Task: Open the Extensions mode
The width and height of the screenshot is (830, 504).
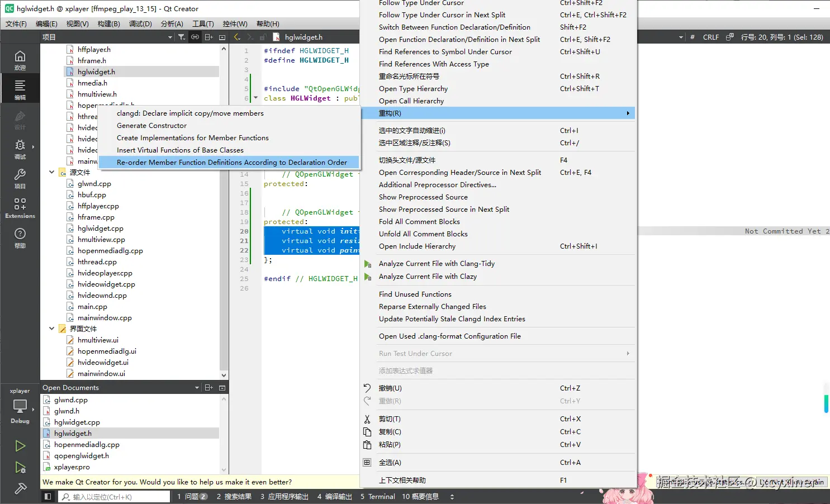Action: pos(20,207)
